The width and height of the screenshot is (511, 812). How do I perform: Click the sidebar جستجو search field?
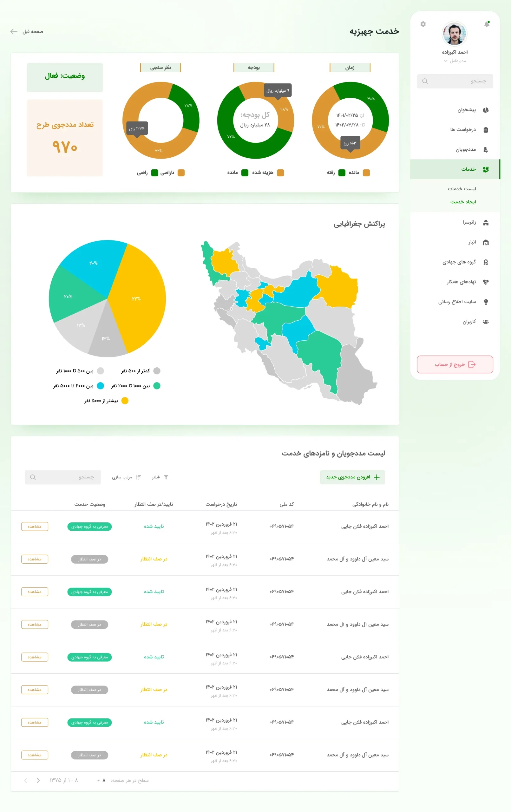click(455, 81)
